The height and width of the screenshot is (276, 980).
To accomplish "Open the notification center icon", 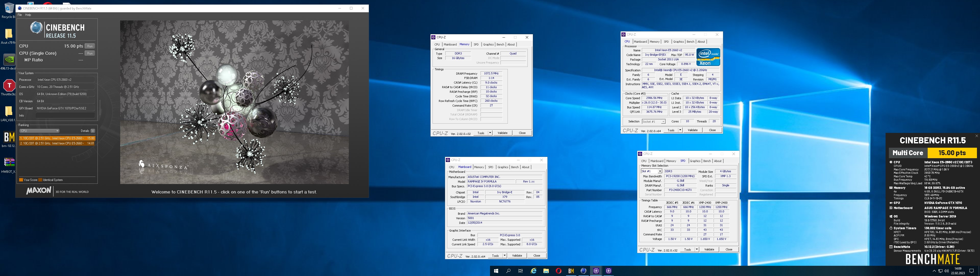I will 972,271.
